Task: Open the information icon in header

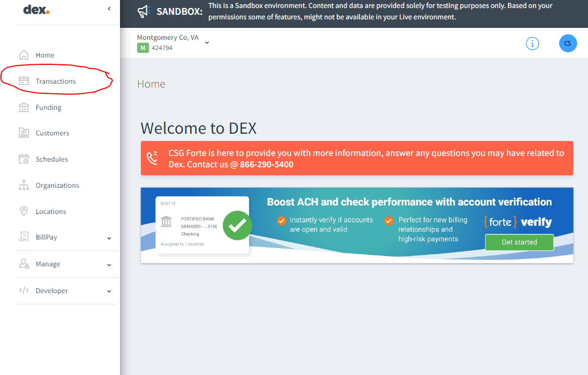Action: (x=532, y=44)
